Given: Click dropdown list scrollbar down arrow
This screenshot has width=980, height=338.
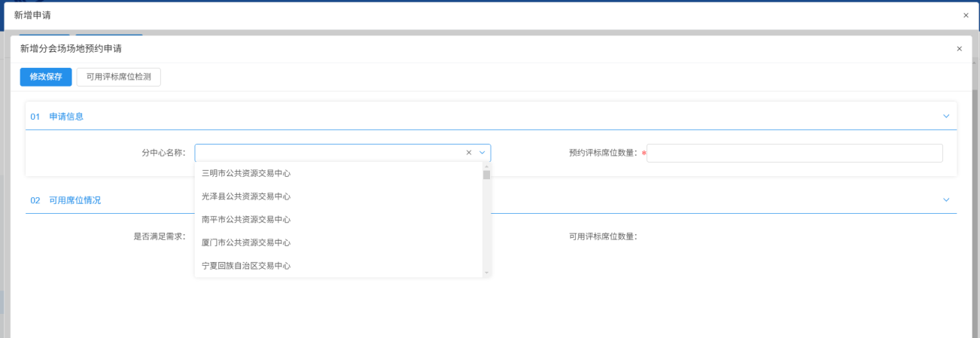Looking at the screenshot, I should click(x=486, y=273).
